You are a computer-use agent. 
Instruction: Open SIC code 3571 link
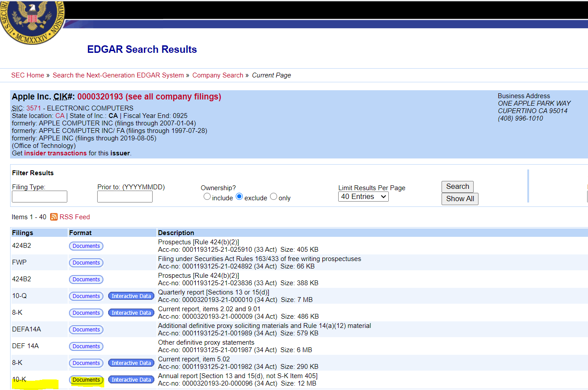[x=33, y=108]
